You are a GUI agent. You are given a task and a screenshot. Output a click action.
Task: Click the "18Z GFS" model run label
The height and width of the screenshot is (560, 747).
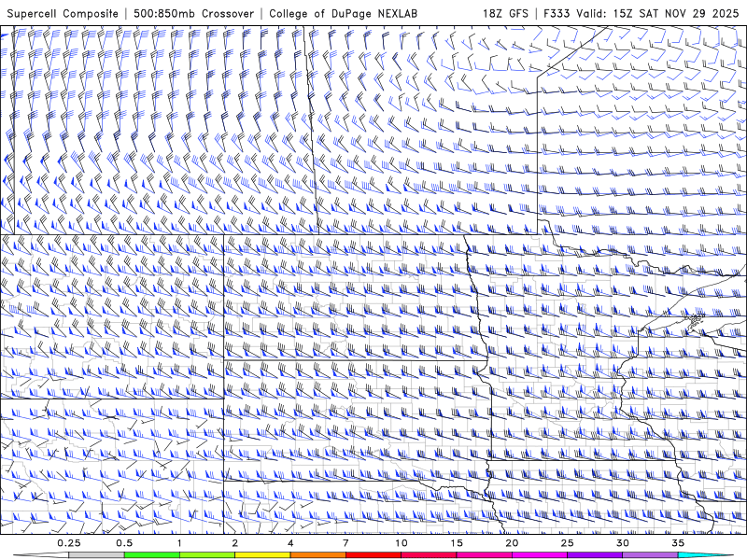pyautogui.click(x=505, y=13)
